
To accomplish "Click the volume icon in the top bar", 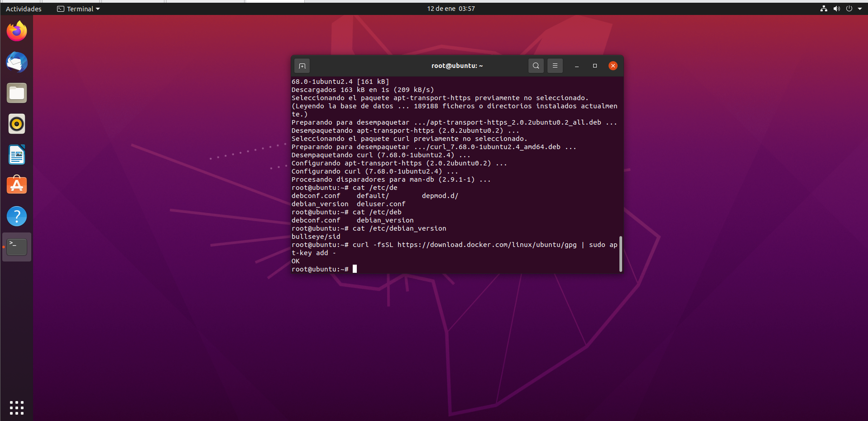I will (836, 9).
